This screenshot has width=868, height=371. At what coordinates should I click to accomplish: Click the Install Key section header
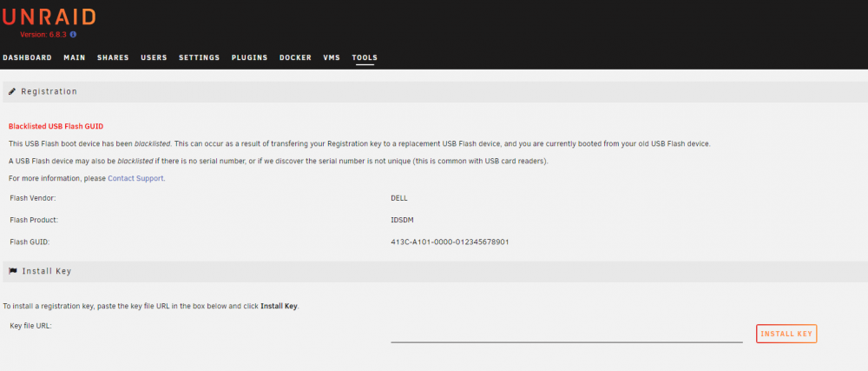(x=435, y=271)
